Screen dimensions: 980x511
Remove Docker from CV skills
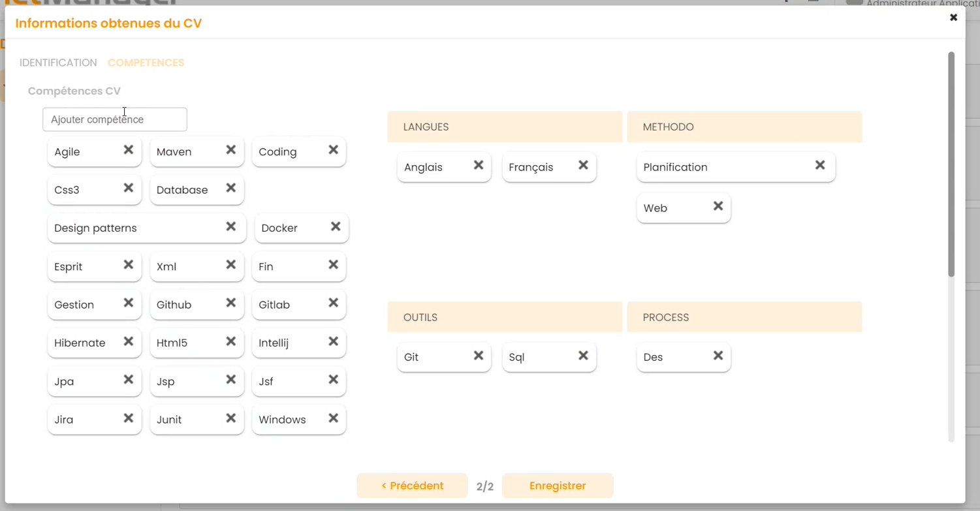336,226
